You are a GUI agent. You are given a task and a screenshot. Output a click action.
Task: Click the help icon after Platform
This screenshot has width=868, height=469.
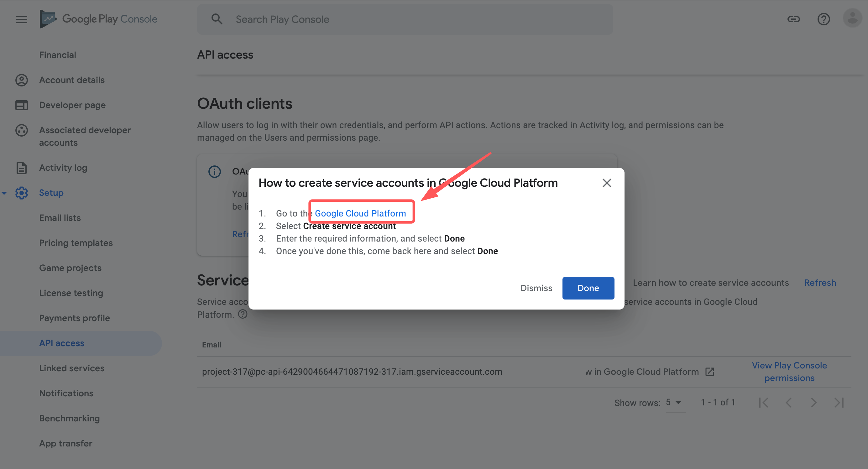point(243,314)
